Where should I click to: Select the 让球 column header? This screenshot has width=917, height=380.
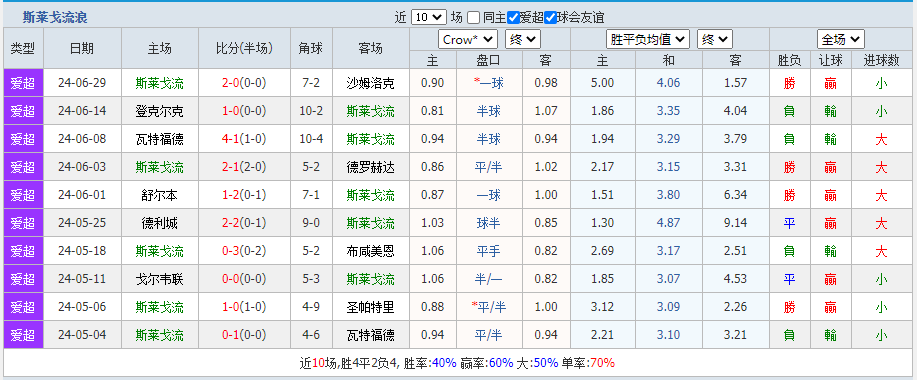pos(830,60)
